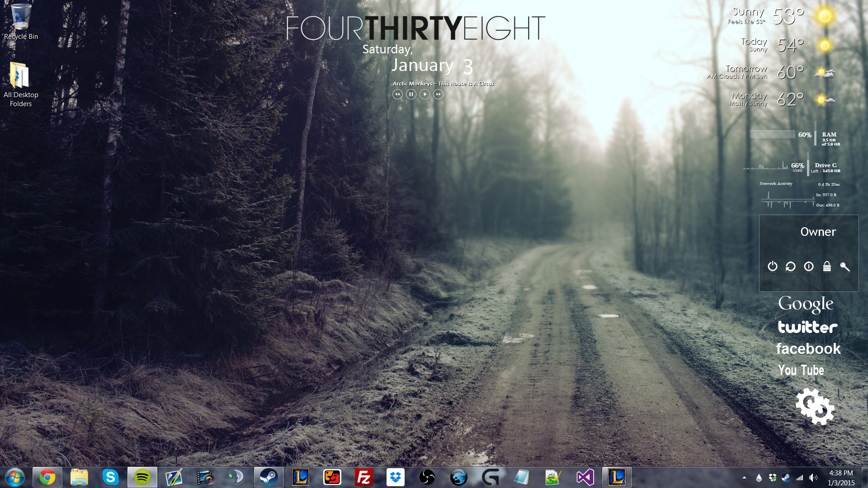
Task: Click the key icon in Owner panel
Action: (844, 267)
